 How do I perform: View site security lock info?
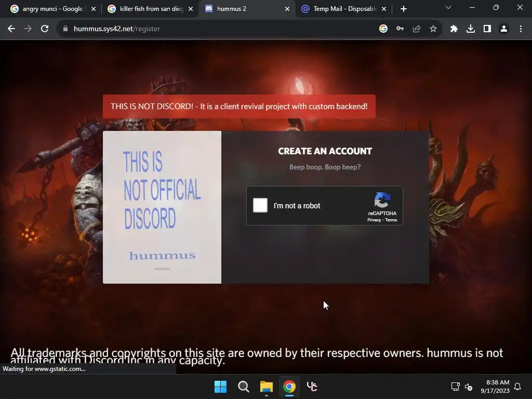(x=65, y=29)
